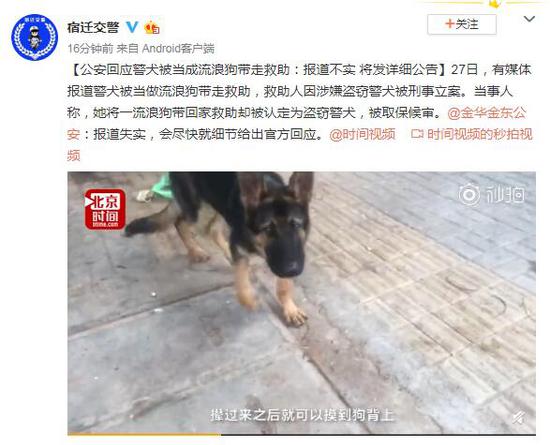The height and width of the screenshot is (445, 550).
Task: Click the subtitle text on the video
Action: 302,415
